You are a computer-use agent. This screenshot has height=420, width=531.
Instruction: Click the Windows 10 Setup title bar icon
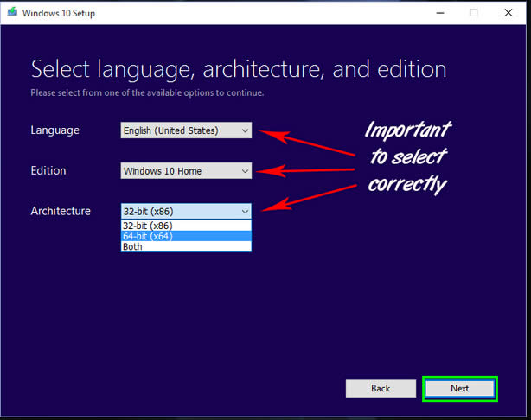pyautogui.click(x=12, y=13)
